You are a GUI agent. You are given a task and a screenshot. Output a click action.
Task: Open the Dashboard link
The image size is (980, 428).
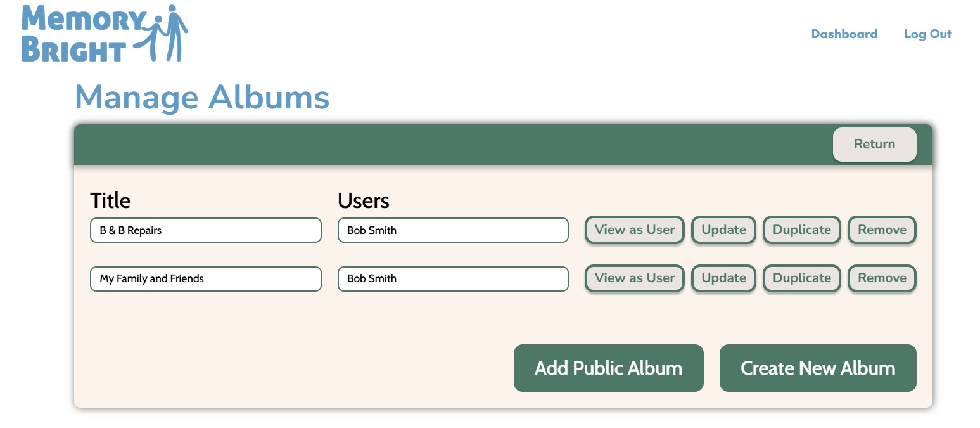[x=844, y=34]
